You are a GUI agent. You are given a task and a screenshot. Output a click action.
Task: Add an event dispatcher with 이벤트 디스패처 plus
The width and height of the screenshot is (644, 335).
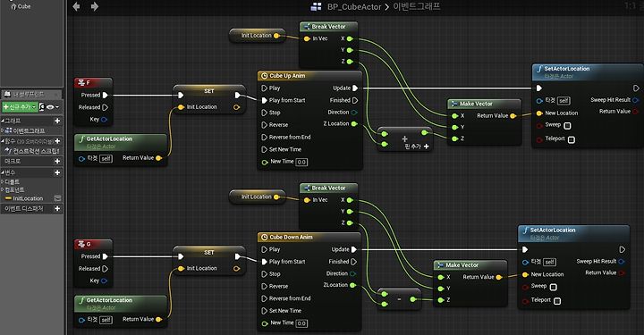click(57, 209)
